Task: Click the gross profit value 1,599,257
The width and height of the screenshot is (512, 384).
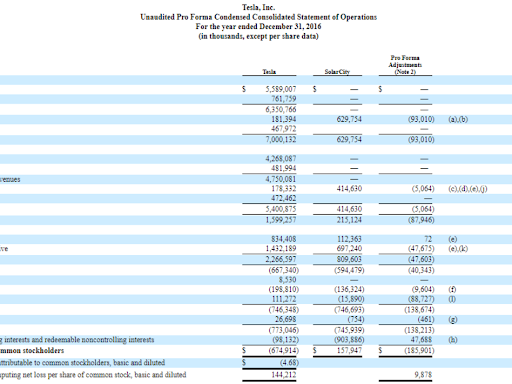Action: [x=281, y=220]
